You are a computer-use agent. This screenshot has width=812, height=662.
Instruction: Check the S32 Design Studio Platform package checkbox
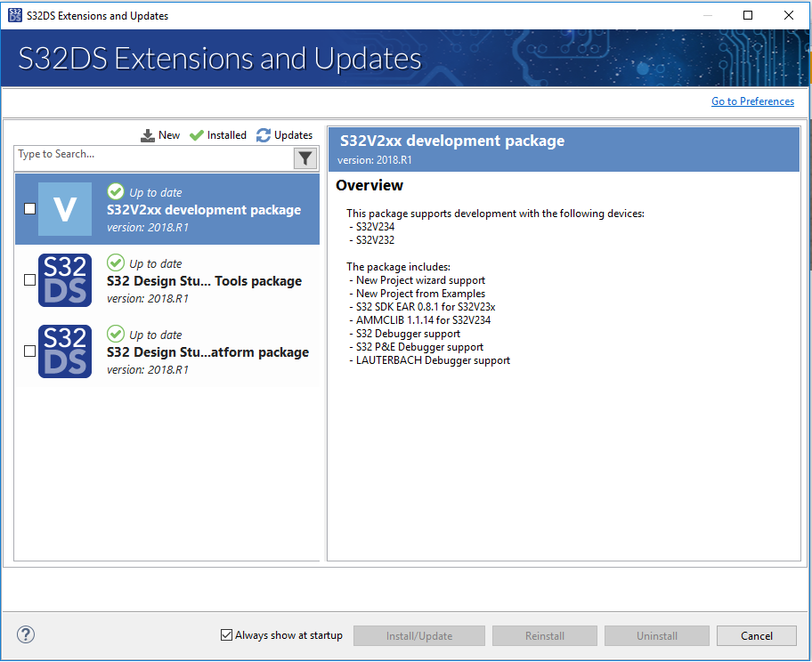click(x=30, y=351)
